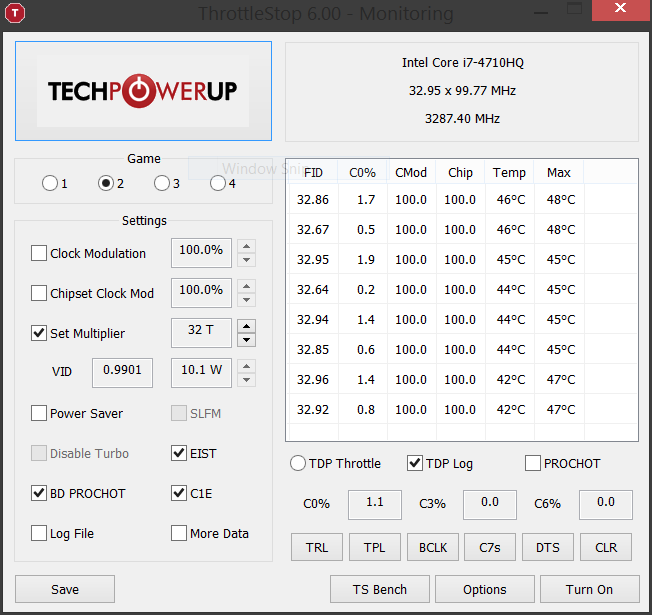652x615 pixels.
Task: Select Game profile 1 radio button
Action: [x=50, y=183]
